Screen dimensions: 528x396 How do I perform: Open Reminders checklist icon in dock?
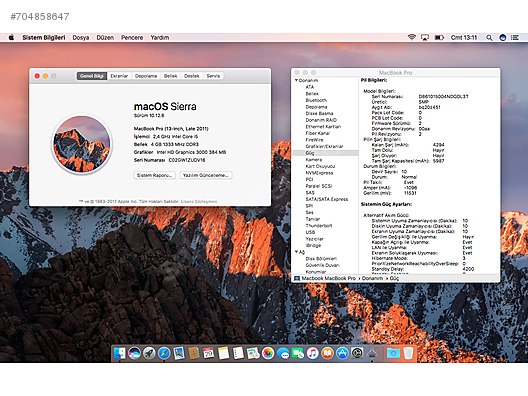pos(238,353)
